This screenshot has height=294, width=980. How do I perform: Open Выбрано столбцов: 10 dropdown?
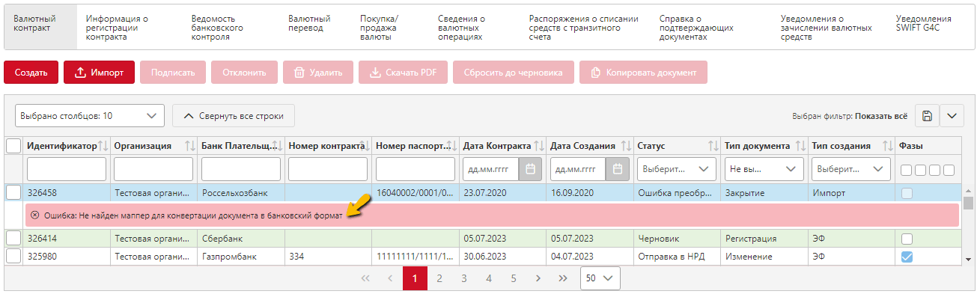pos(89,116)
